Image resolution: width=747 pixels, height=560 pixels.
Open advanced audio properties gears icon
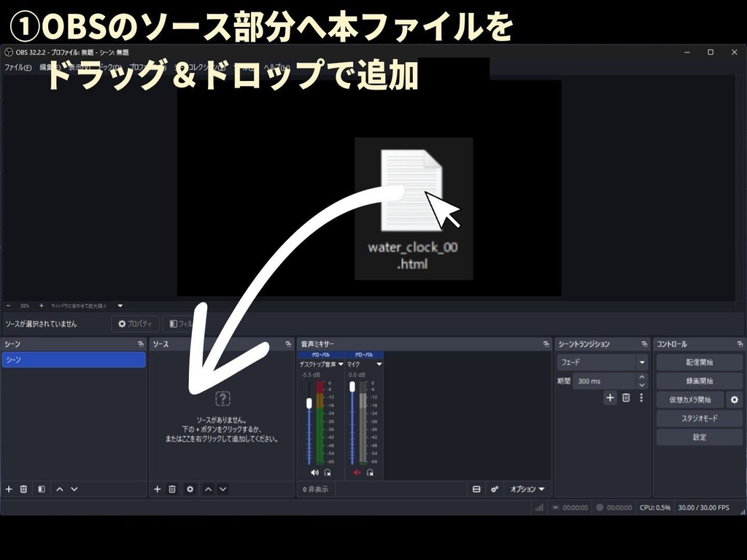click(495, 489)
